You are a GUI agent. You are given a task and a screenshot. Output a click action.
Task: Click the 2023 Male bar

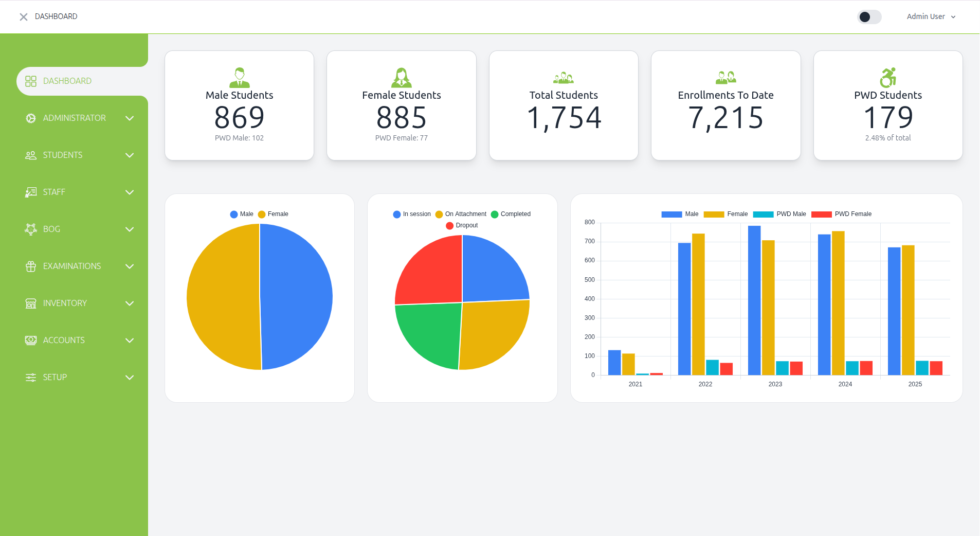[754, 300]
